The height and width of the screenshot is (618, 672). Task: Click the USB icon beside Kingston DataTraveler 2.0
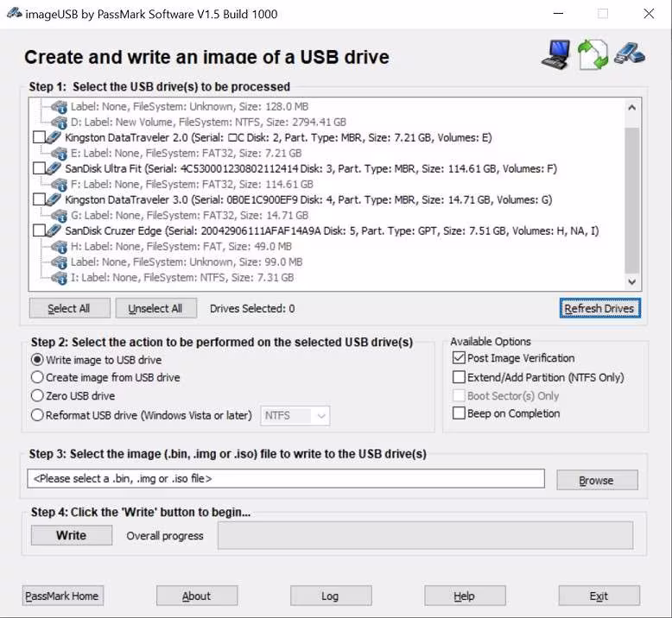pyautogui.click(x=54, y=137)
